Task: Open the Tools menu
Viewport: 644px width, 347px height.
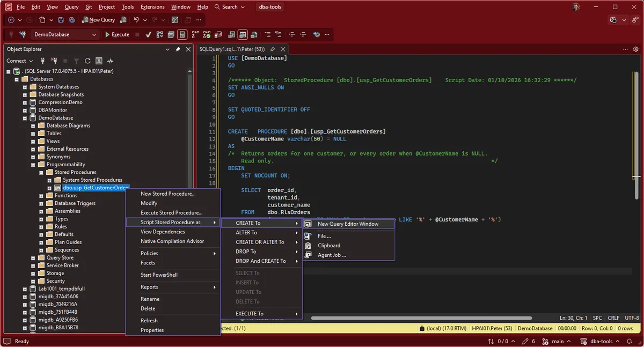Action: (128, 7)
